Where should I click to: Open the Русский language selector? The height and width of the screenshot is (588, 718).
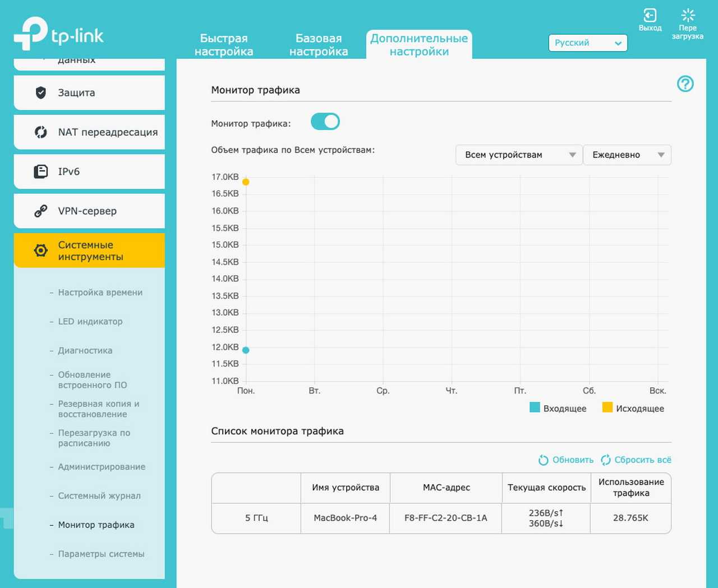tap(587, 43)
